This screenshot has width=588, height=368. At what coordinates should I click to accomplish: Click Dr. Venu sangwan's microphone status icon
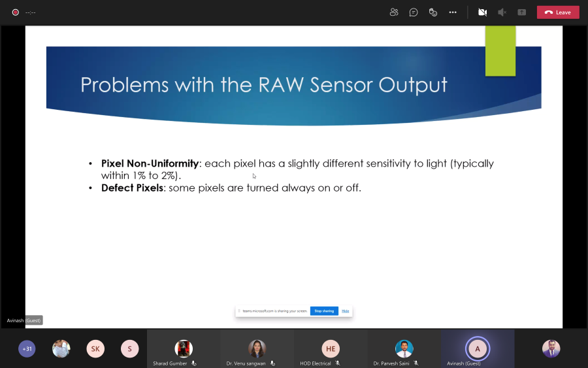272,363
